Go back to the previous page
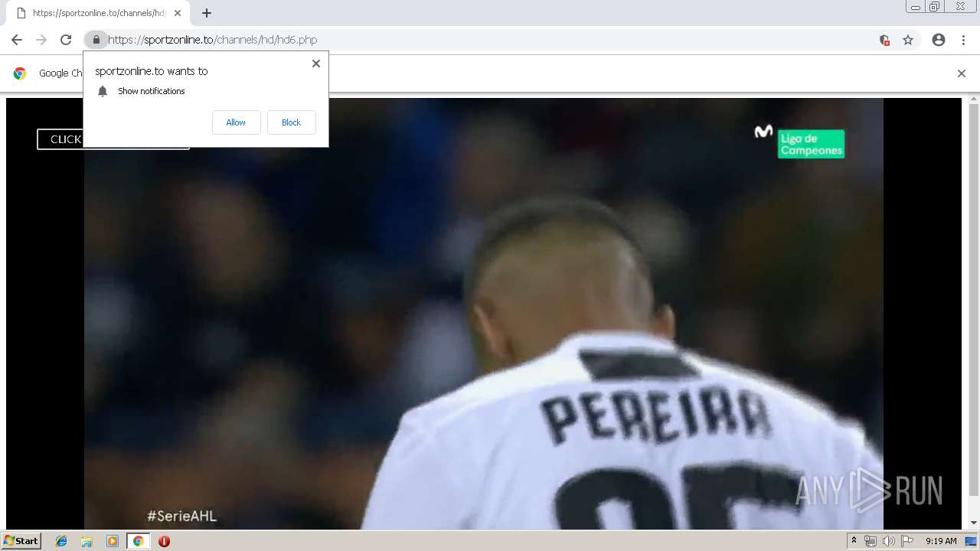This screenshot has height=551, width=980. point(17,40)
